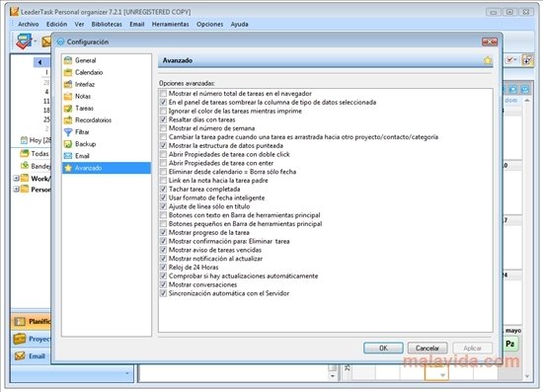543x392 pixels.
Task: Click the Cancelar button
Action: (427, 348)
